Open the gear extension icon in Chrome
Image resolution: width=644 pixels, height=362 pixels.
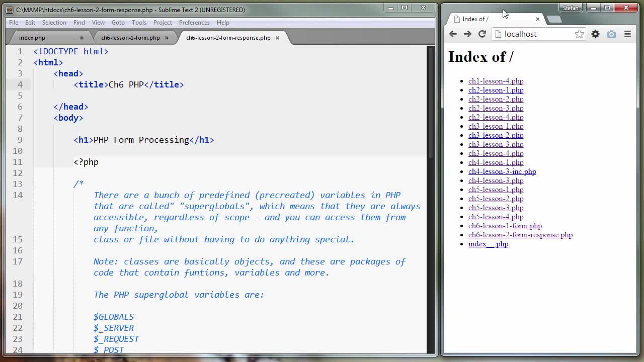pos(595,34)
